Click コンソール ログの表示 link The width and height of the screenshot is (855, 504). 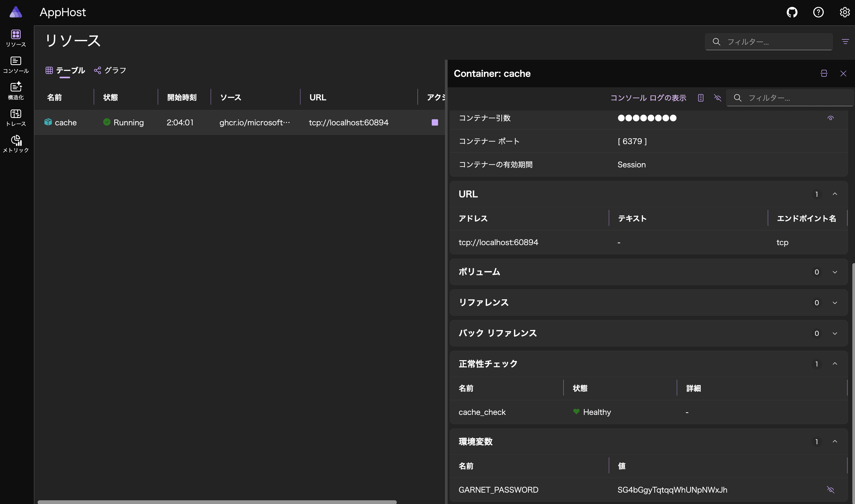tap(648, 98)
